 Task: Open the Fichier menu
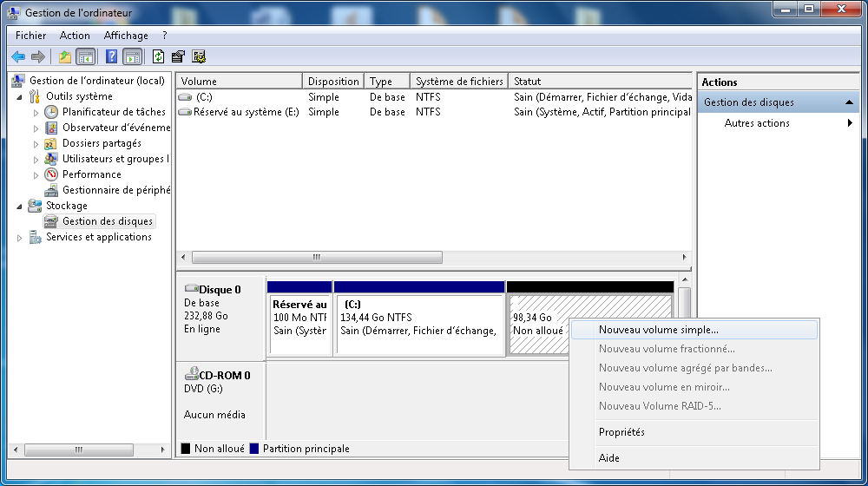tap(30, 36)
